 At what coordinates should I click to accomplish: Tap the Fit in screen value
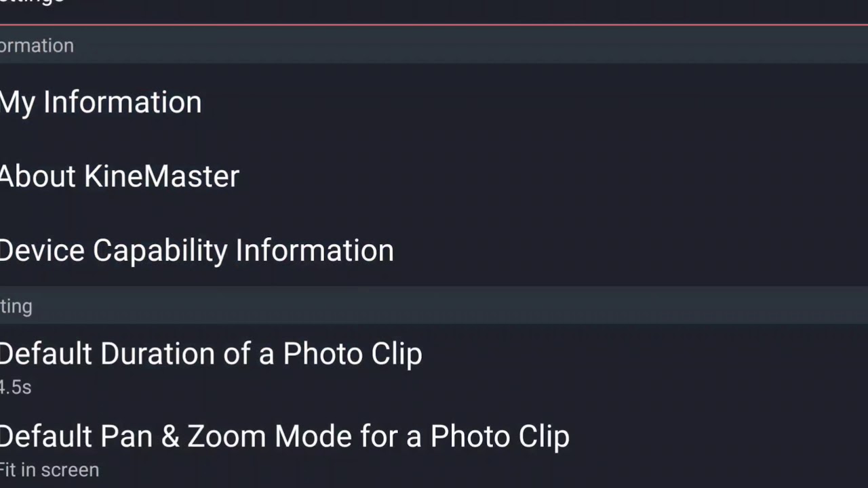(50, 470)
